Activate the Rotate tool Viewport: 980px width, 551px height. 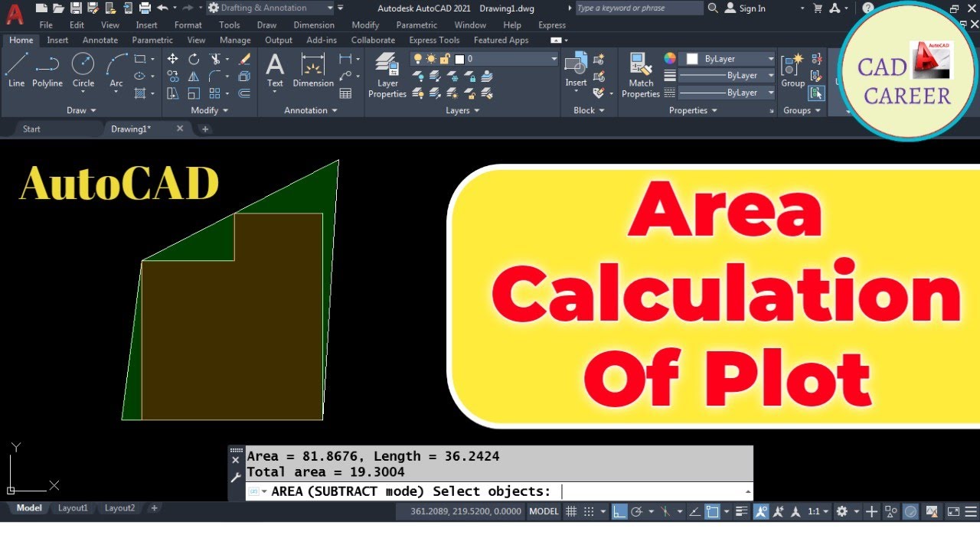point(194,59)
